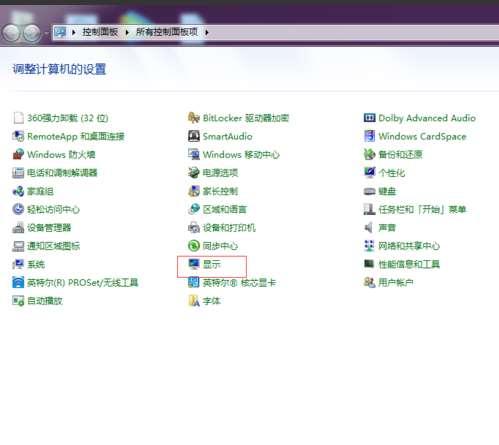Open the 区域和语言 text link
Screen dimensions: 499x445
[225, 209]
